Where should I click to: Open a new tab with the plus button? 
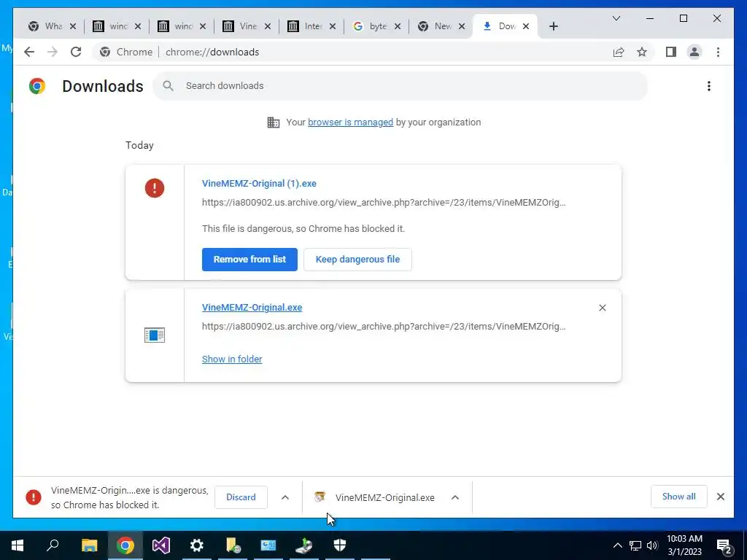coord(553,26)
